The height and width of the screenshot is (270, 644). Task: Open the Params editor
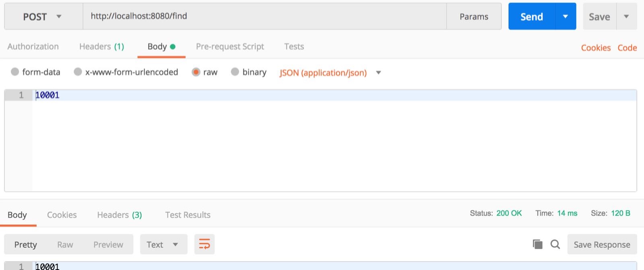[474, 16]
